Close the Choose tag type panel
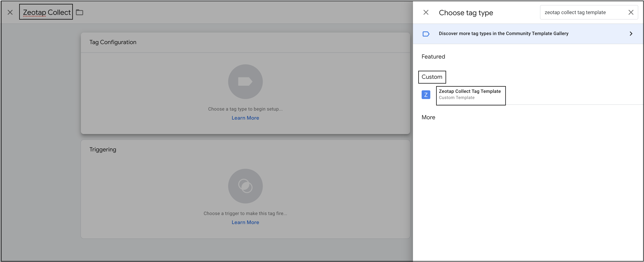644x262 pixels. (x=426, y=12)
